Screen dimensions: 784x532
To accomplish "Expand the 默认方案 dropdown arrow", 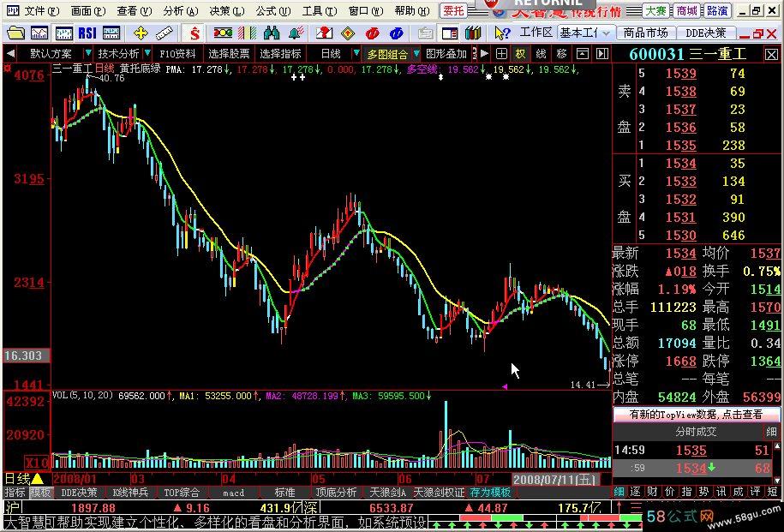I will [88, 53].
